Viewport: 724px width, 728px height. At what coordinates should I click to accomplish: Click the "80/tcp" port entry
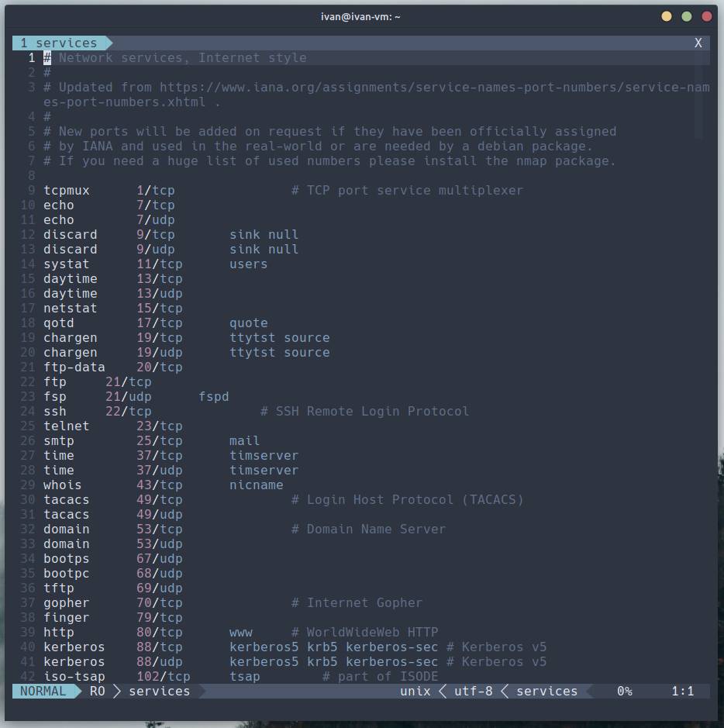pyautogui.click(x=159, y=632)
